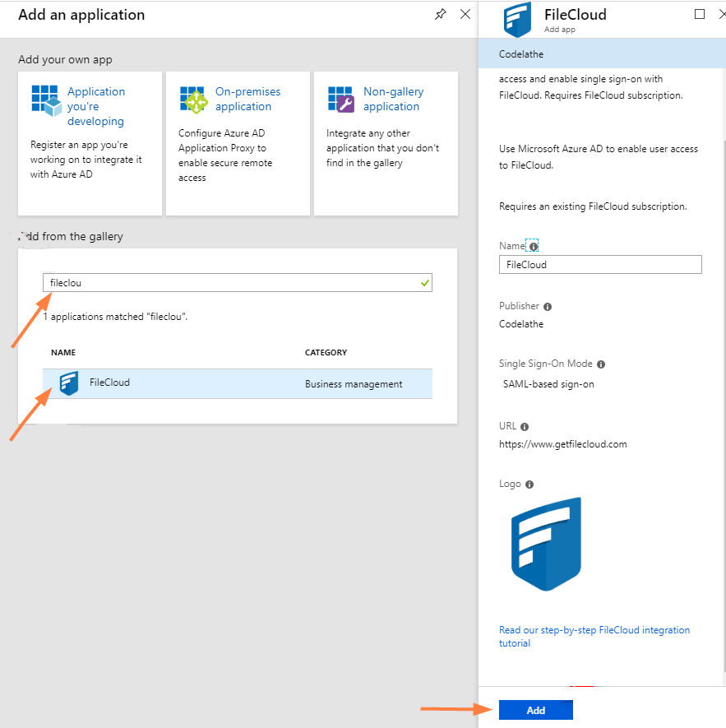This screenshot has height=728, width=726.
Task: Select the FileCloud row icon in results
Action: pos(69,383)
